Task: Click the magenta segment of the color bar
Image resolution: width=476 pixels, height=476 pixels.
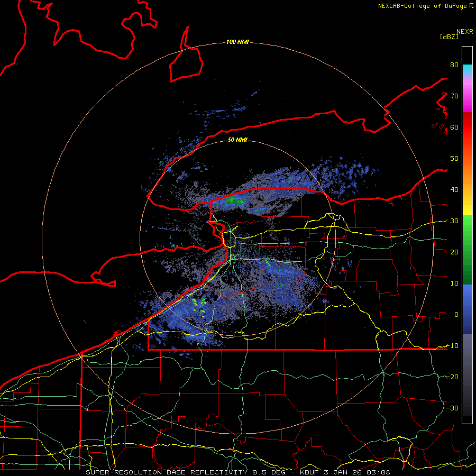Action: coord(467,97)
